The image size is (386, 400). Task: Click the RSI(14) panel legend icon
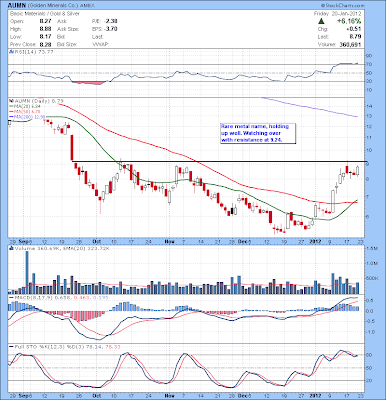click(11, 52)
